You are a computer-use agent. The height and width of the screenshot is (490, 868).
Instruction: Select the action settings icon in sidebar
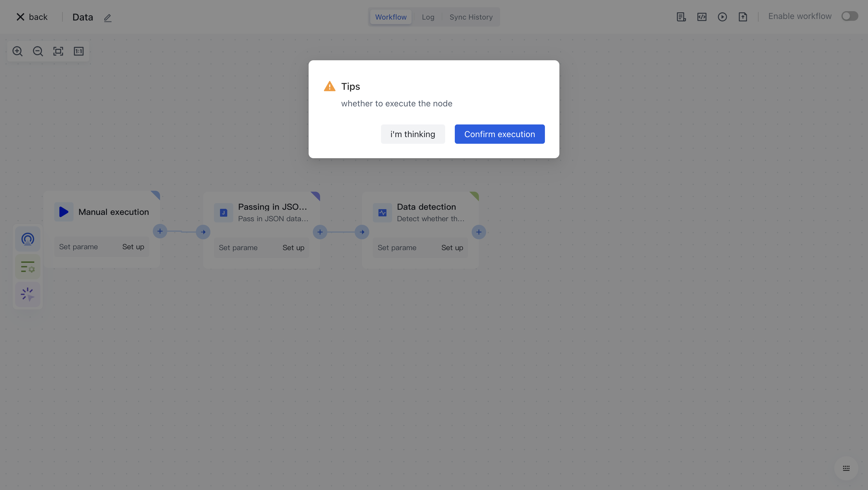coord(27,267)
